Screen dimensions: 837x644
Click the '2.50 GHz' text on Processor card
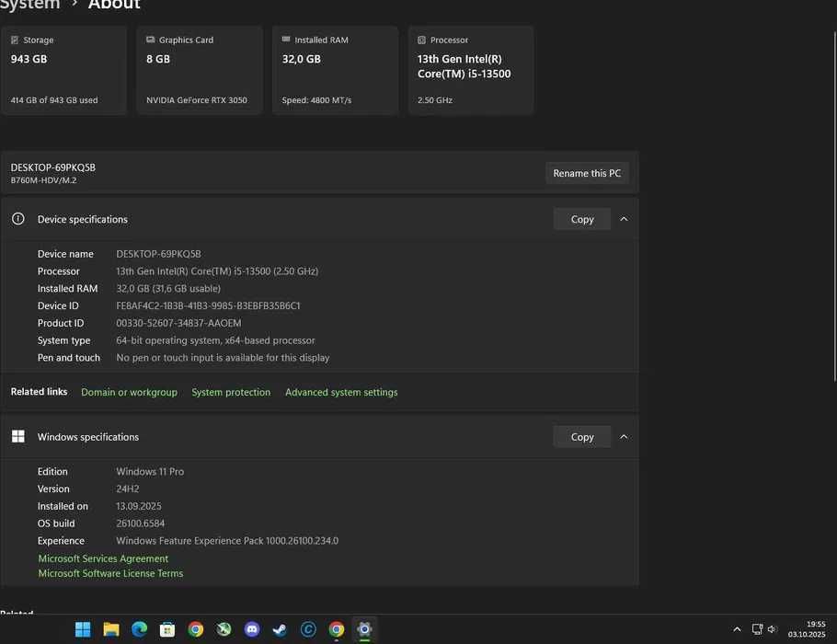point(434,100)
